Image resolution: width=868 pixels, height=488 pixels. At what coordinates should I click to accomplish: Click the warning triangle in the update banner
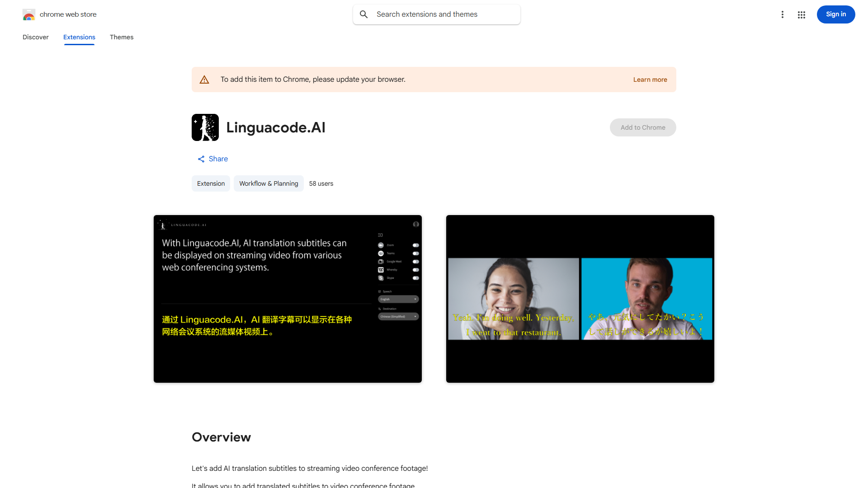tap(204, 79)
